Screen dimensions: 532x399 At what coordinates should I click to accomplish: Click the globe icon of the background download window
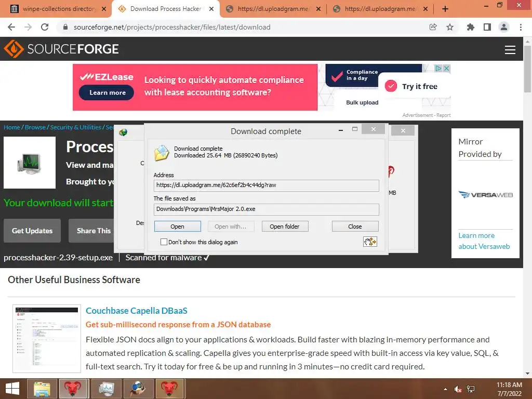pos(123,132)
